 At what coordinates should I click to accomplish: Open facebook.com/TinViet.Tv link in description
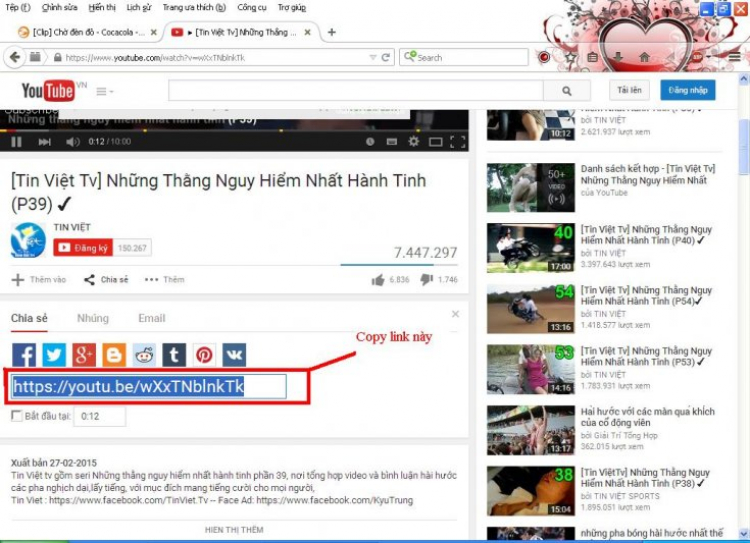click(x=129, y=500)
